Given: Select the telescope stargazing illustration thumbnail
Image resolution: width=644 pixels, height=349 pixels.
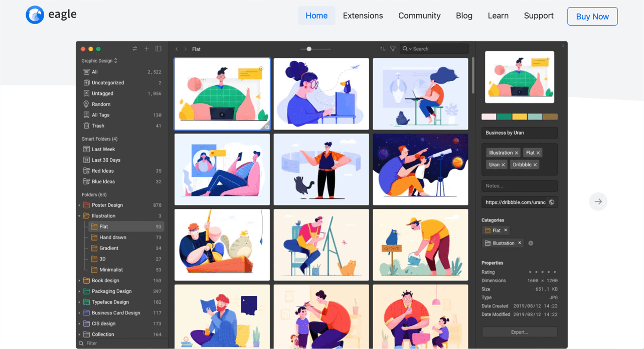Looking at the screenshot, I should click(420, 169).
